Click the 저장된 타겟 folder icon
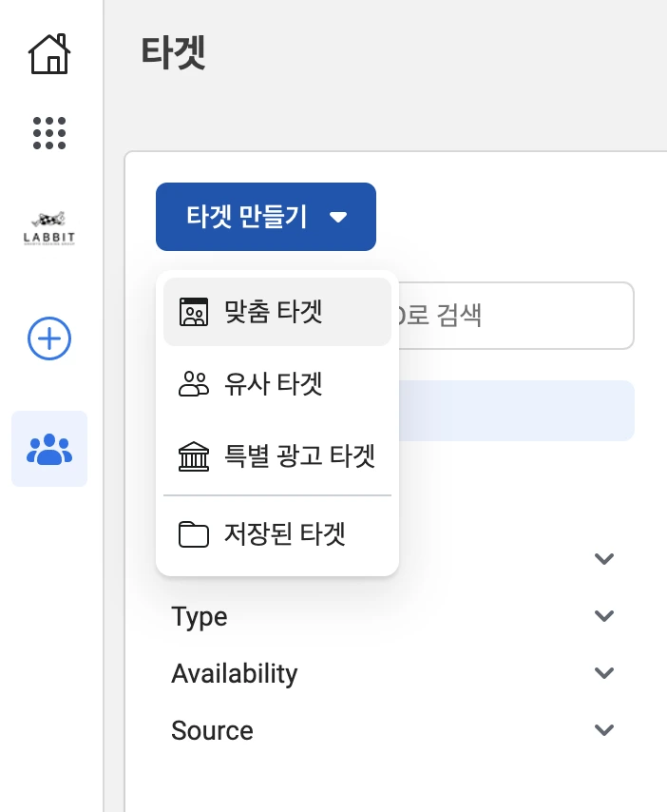 pyautogui.click(x=194, y=534)
